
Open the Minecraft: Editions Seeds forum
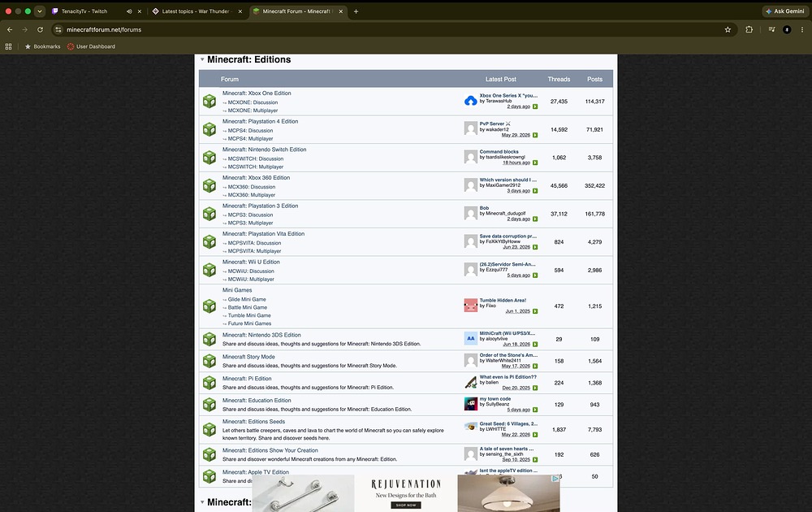(253, 422)
